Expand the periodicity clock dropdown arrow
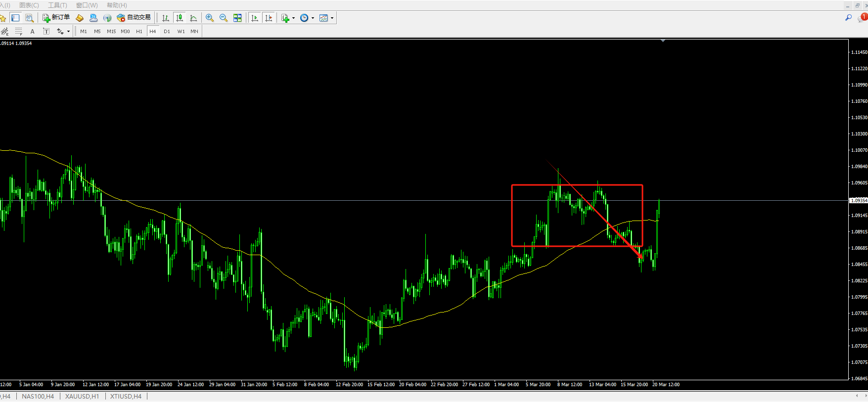Viewport: 868px width, 402px height. point(313,18)
